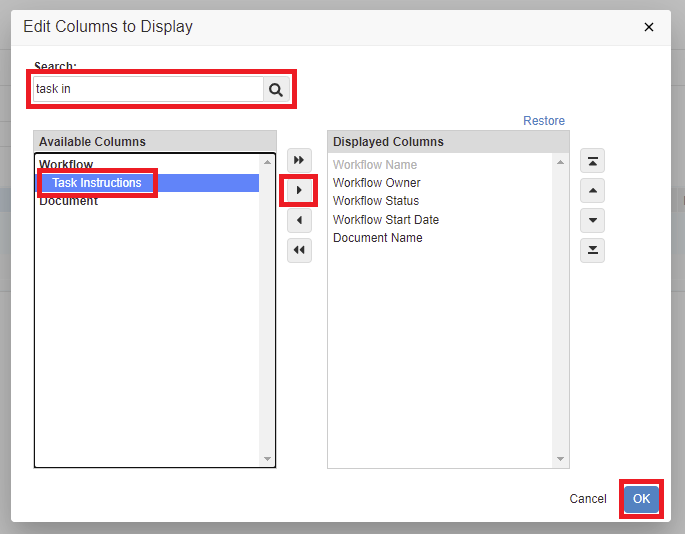Select the Workflow group heading
Image resolution: width=685 pixels, height=534 pixels.
[66, 165]
